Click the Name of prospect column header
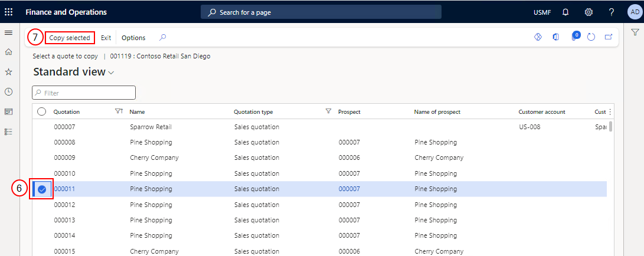Image resolution: width=644 pixels, height=256 pixels. pyautogui.click(x=437, y=112)
